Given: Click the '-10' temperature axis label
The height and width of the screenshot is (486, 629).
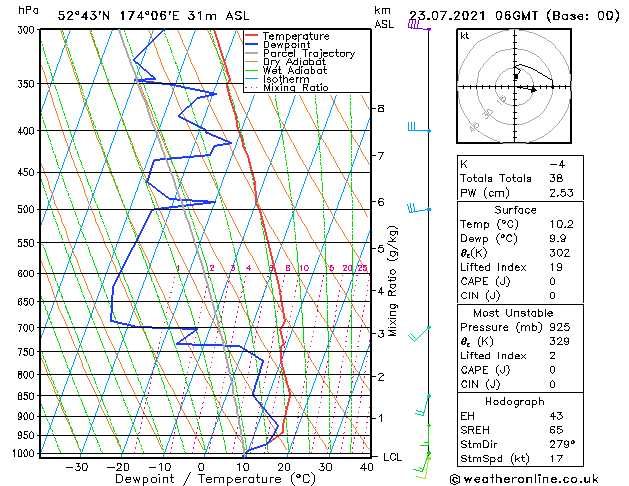Looking at the screenshot, I should click(x=159, y=467).
